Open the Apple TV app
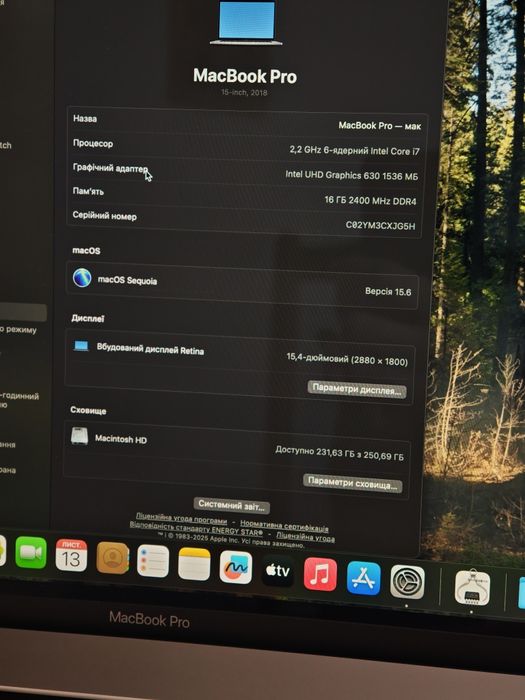Screen dimensions: 525x700 pos(278,571)
